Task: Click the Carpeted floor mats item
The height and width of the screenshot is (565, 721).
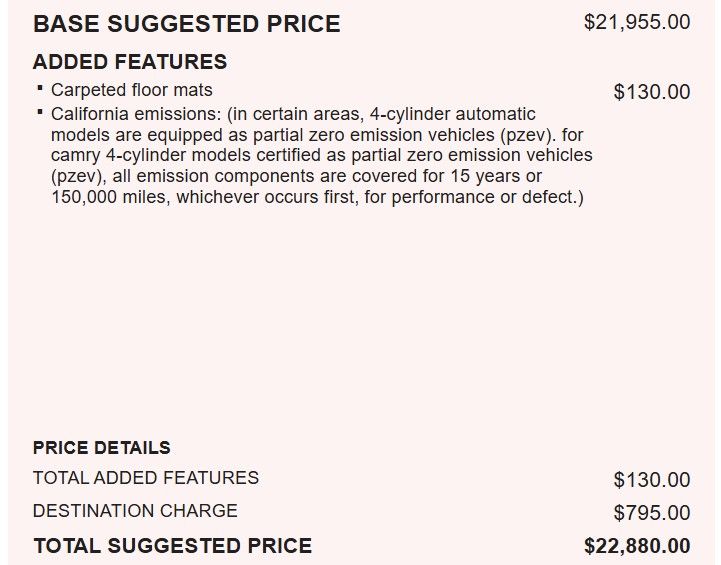Action: coord(132,90)
